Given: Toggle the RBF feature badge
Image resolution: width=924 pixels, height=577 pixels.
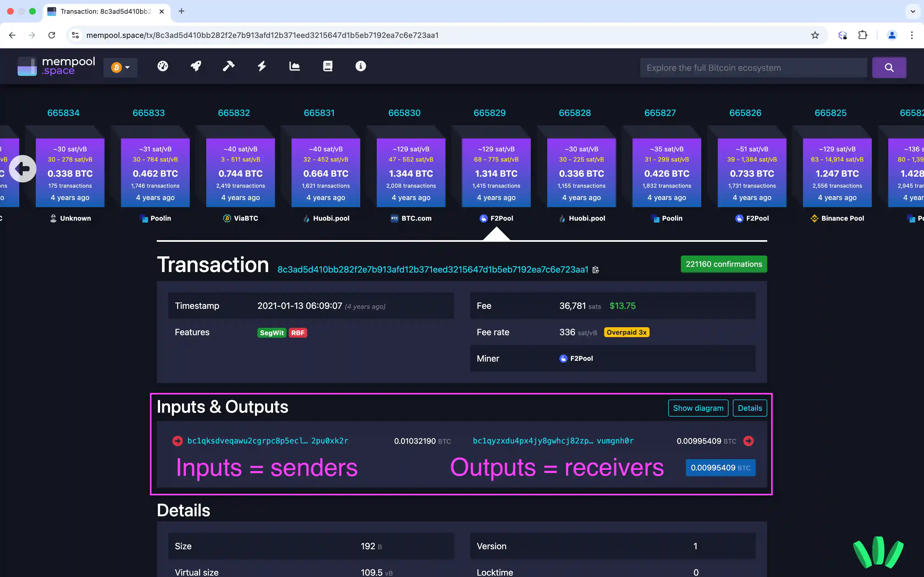Looking at the screenshot, I should pyautogui.click(x=298, y=332).
